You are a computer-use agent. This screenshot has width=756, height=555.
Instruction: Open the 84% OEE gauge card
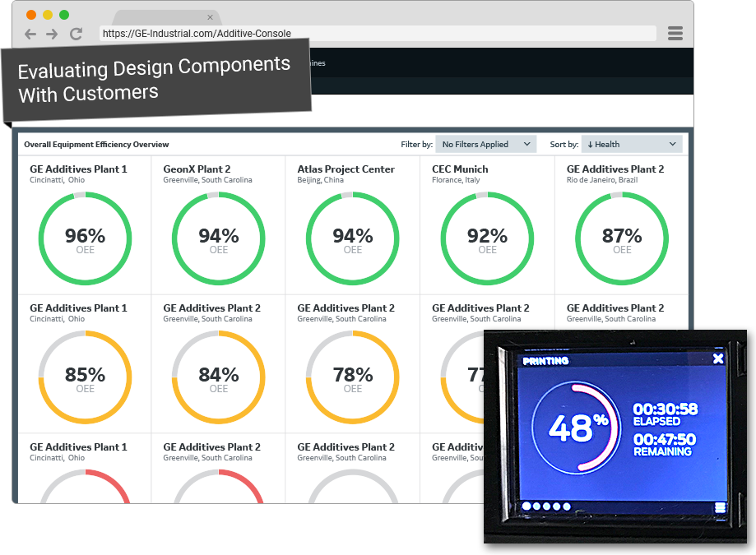click(219, 377)
